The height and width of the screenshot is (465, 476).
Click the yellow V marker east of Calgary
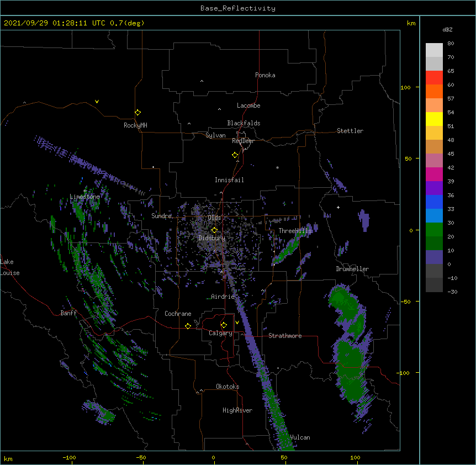coord(237,323)
